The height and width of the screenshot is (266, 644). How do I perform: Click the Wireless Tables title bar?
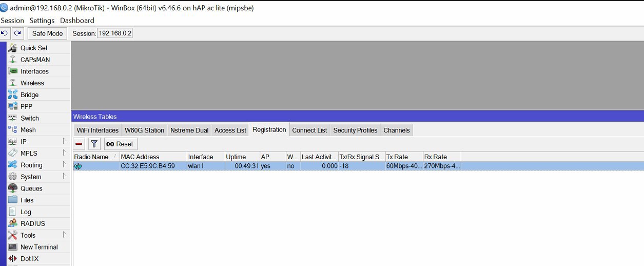pos(358,117)
